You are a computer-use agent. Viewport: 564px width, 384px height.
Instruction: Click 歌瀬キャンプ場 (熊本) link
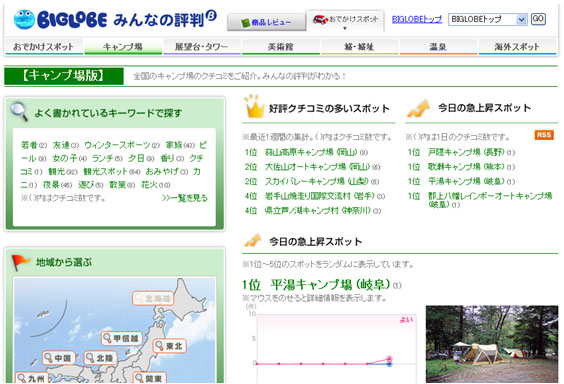coord(467,167)
